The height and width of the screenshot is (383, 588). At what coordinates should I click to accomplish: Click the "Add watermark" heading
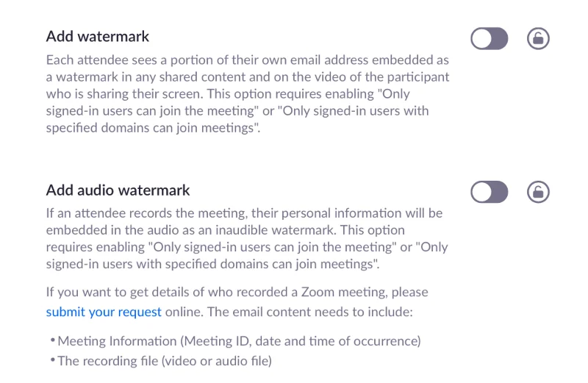(98, 36)
